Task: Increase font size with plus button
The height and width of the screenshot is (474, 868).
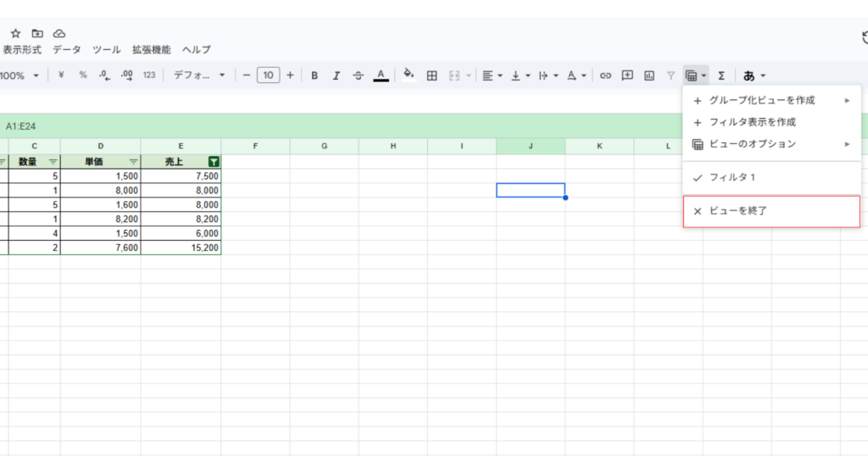Action: tap(290, 75)
